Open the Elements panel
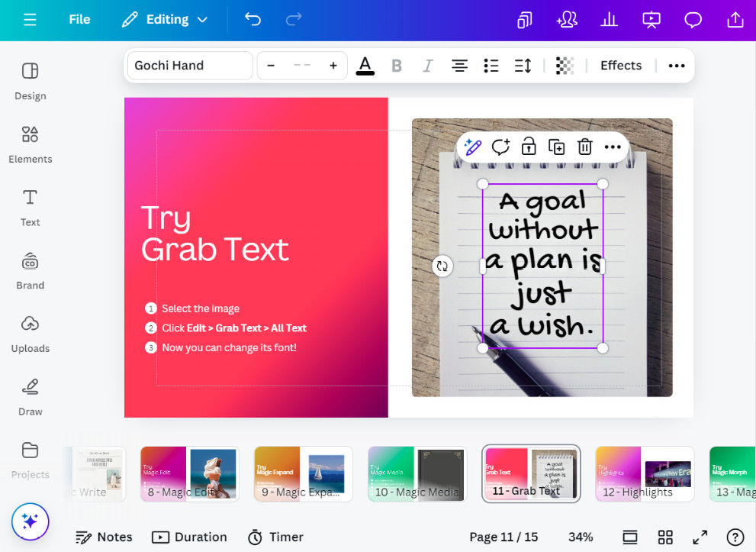756x552 pixels. tap(30, 144)
